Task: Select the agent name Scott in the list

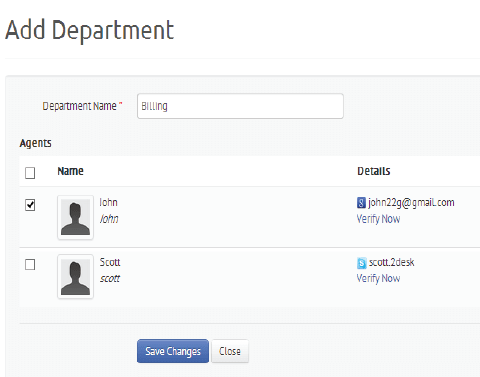Action: (110, 262)
